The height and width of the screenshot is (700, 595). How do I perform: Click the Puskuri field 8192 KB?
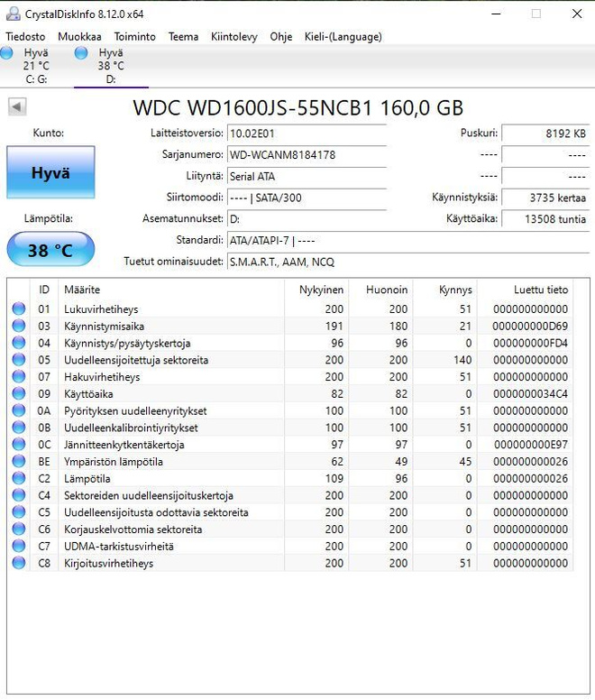pos(545,134)
